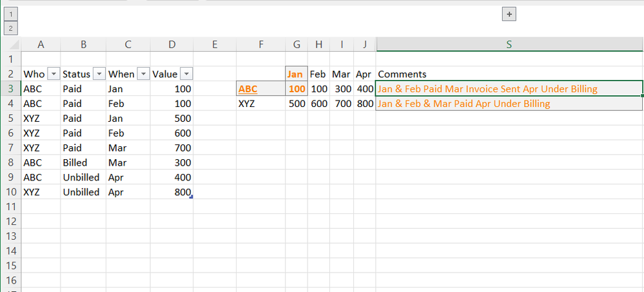Open the Value filter dropdown
The height and width of the screenshot is (292, 644).
(x=186, y=74)
